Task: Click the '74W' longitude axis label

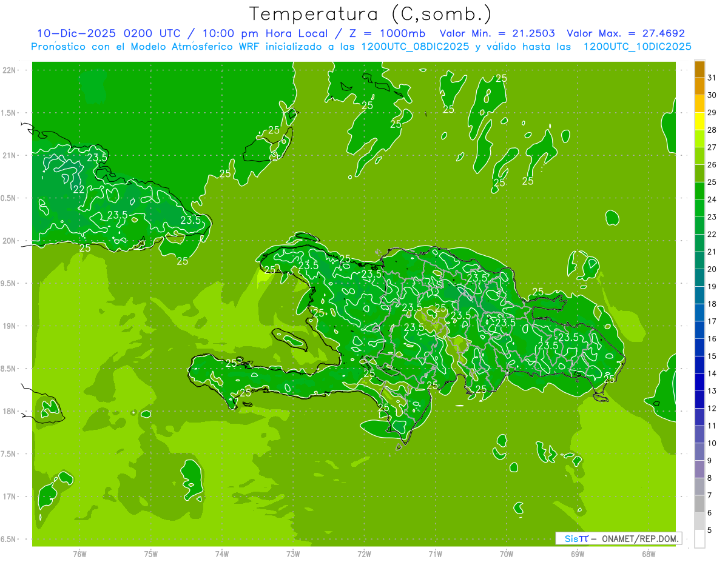Action: coord(222,554)
